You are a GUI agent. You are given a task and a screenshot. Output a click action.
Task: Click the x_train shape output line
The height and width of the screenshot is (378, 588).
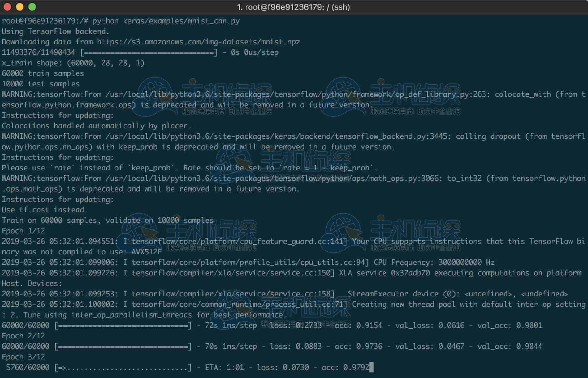[x=73, y=63]
